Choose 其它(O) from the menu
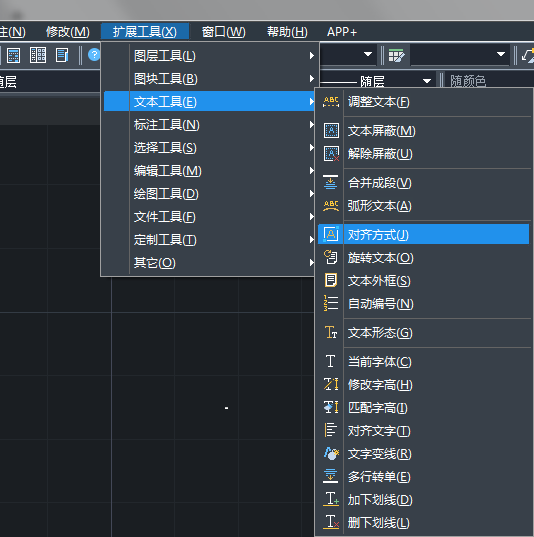This screenshot has width=534, height=537. [x=209, y=262]
